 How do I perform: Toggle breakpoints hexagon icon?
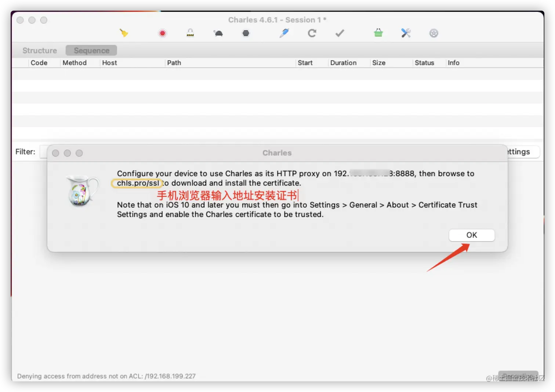pyautogui.click(x=246, y=33)
